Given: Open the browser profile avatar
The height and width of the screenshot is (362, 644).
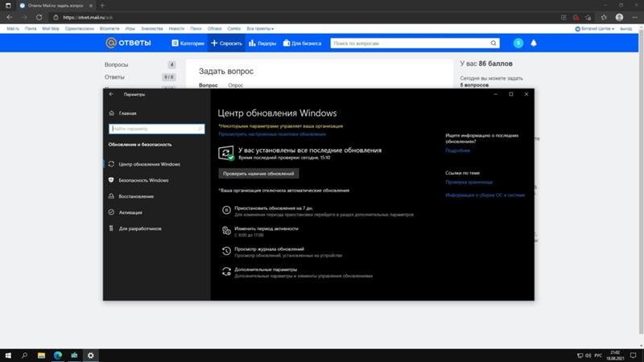Looking at the screenshot, I should click(619, 17).
